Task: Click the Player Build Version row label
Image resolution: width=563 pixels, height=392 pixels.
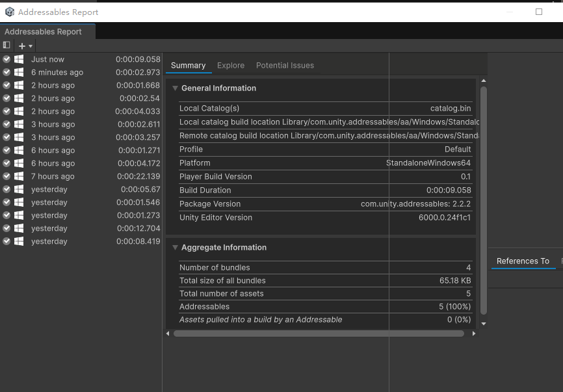Action: (x=215, y=177)
